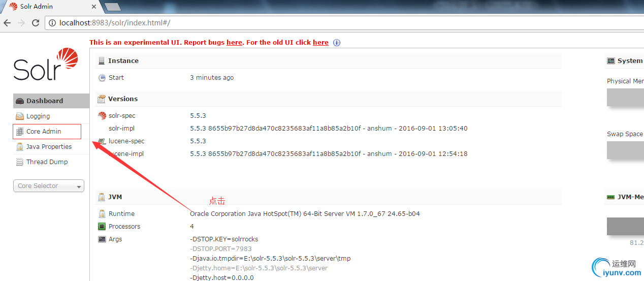This screenshot has height=281, width=644.
Task: Click the '-Djetty.host=0.0.0.0' argument
Action: pos(222,278)
